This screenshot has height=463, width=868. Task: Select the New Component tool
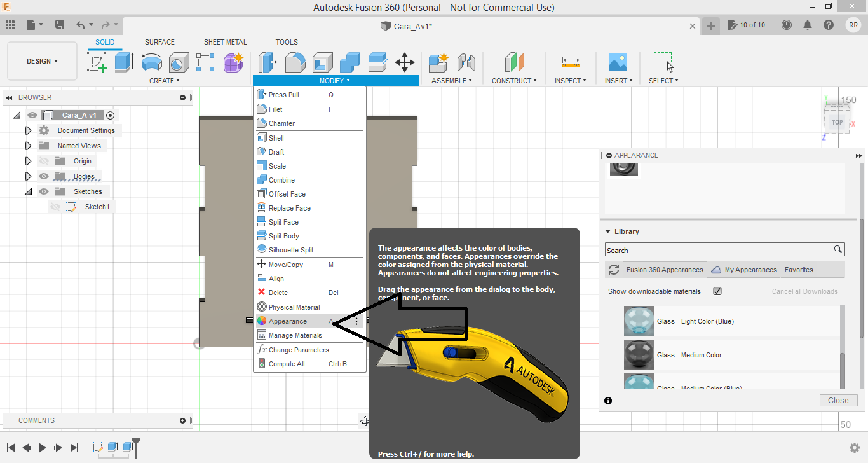pyautogui.click(x=438, y=62)
